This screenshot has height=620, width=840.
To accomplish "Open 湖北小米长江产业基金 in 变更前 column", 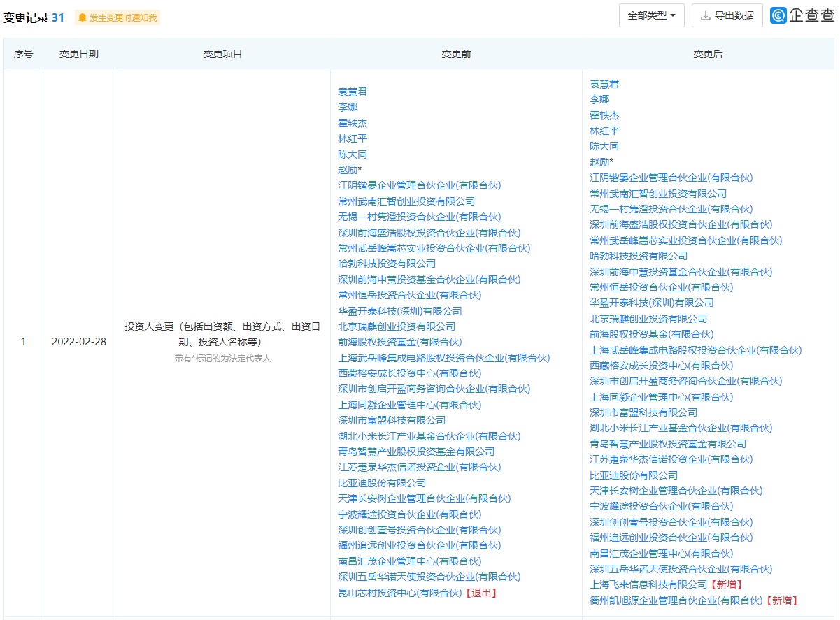I will click(x=429, y=436).
